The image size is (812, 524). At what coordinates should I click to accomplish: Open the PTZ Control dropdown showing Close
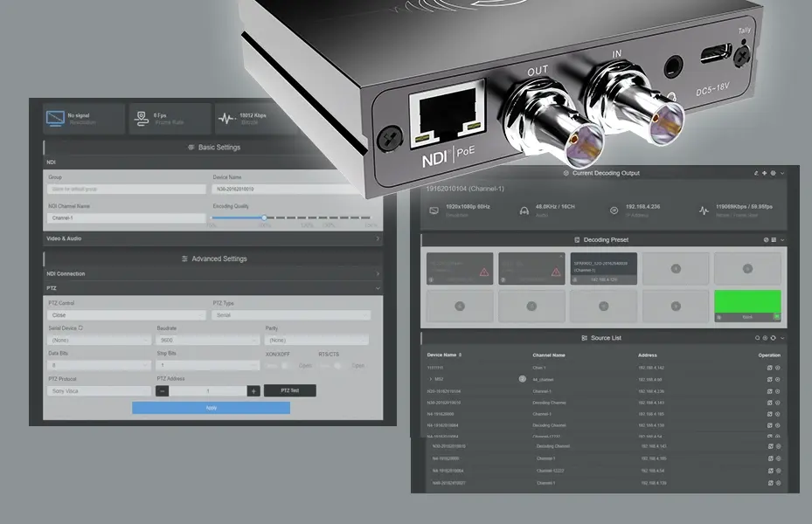click(x=127, y=315)
